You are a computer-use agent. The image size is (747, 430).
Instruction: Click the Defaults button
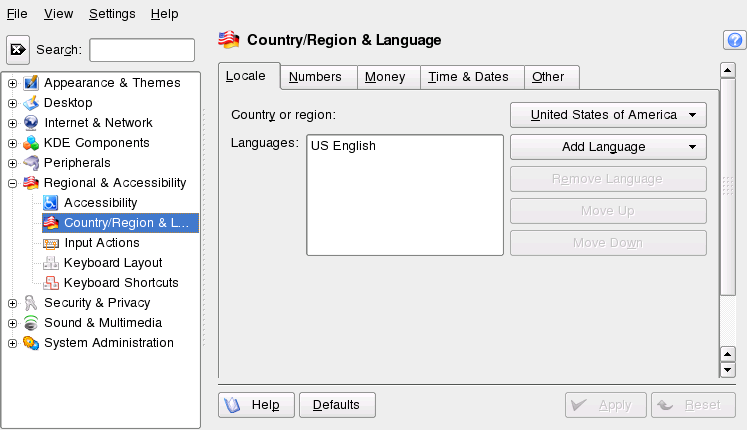coord(336,405)
